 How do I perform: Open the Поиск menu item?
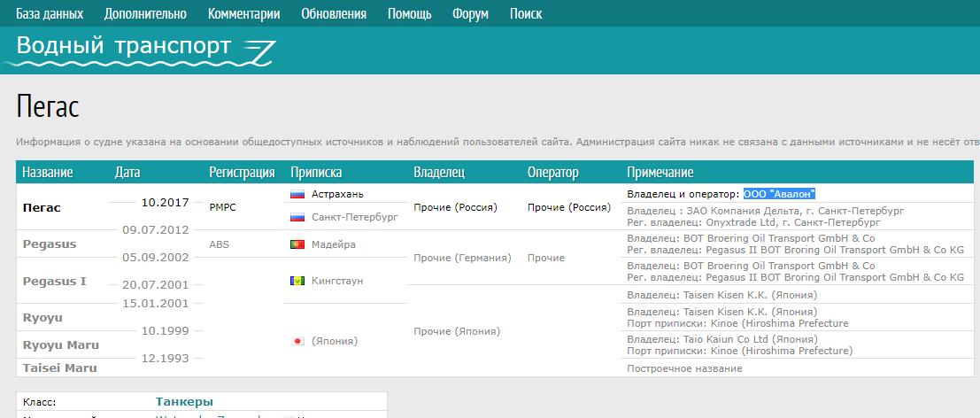point(526,14)
